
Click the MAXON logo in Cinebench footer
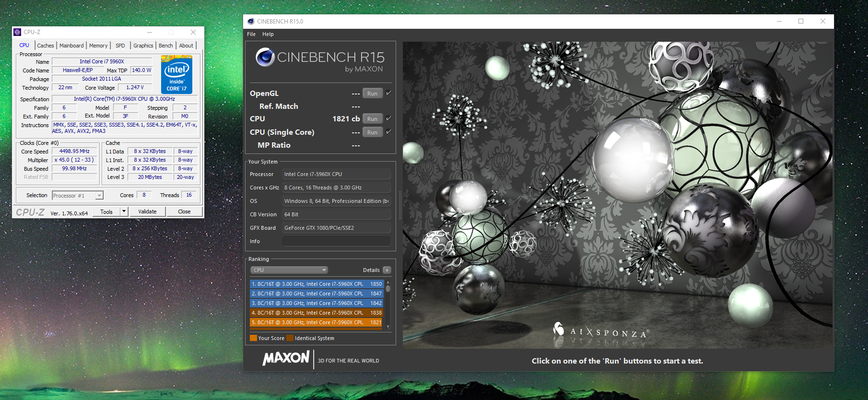coord(286,358)
